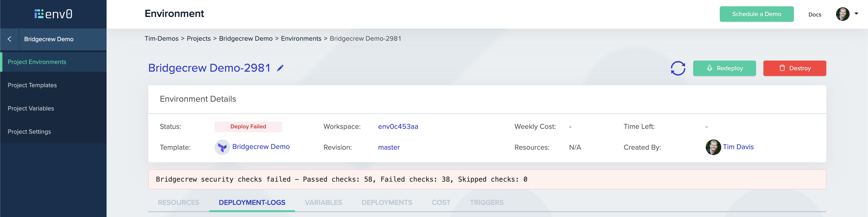Image resolution: width=868 pixels, height=217 pixels.
Task: Click the Redeploy button
Action: click(x=724, y=68)
